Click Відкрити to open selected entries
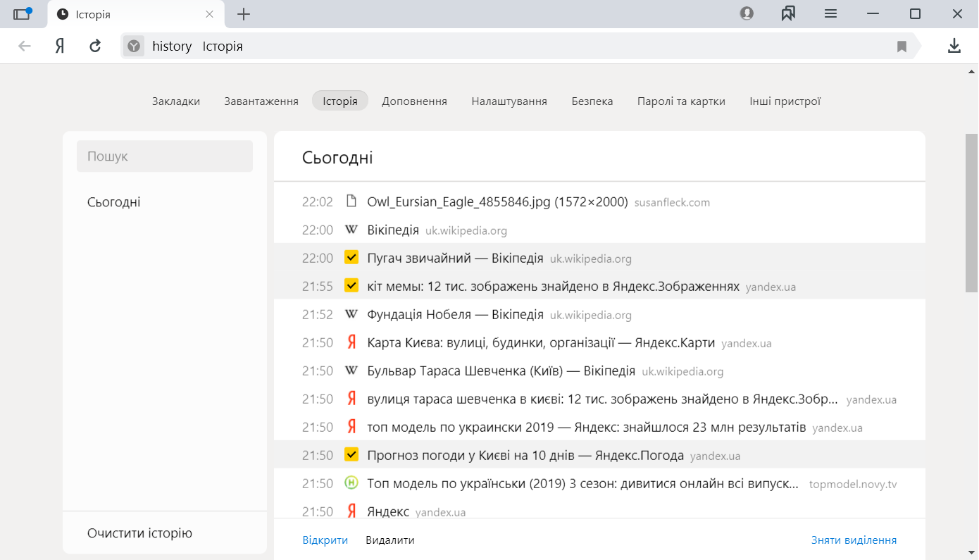The width and height of the screenshot is (979, 560). (325, 540)
